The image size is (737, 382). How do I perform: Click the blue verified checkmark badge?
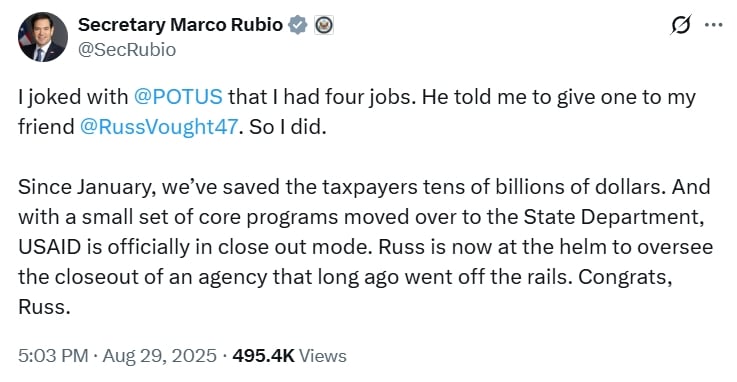[298, 25]
